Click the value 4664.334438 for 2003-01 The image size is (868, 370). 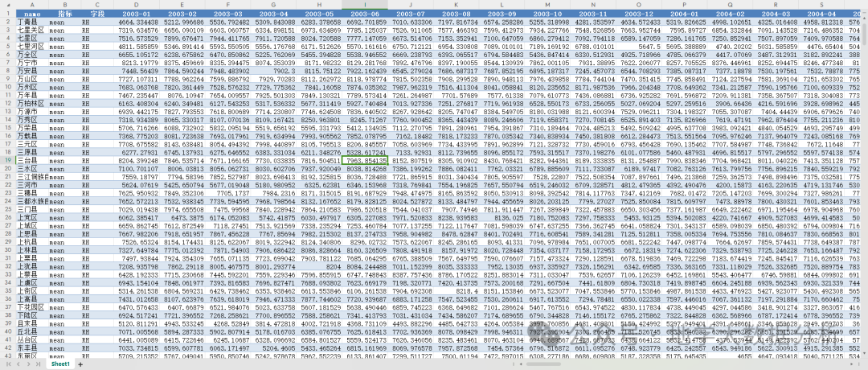(136, 21)
